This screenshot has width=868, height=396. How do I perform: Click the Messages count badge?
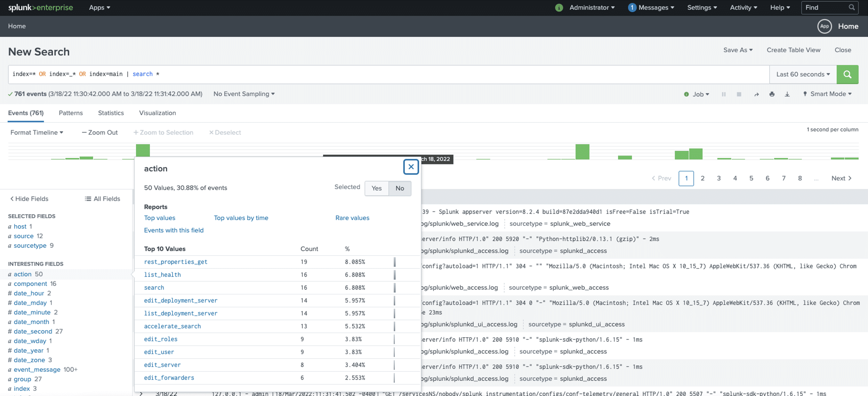[632, 7]
